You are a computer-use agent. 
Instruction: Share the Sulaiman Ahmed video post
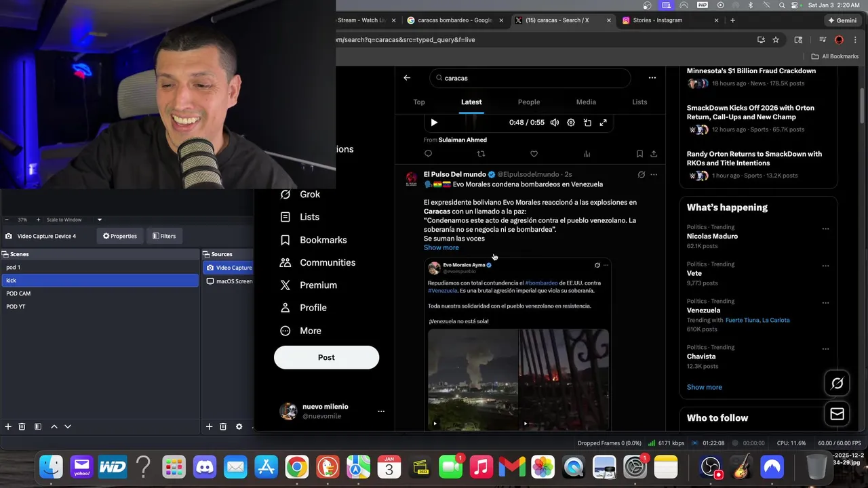654,154
